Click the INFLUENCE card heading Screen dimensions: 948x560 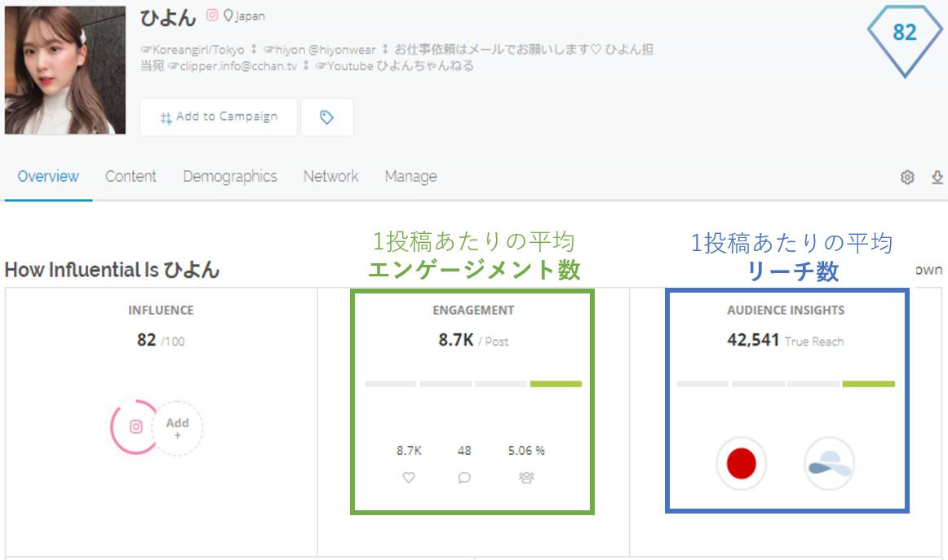coord(161,311)
